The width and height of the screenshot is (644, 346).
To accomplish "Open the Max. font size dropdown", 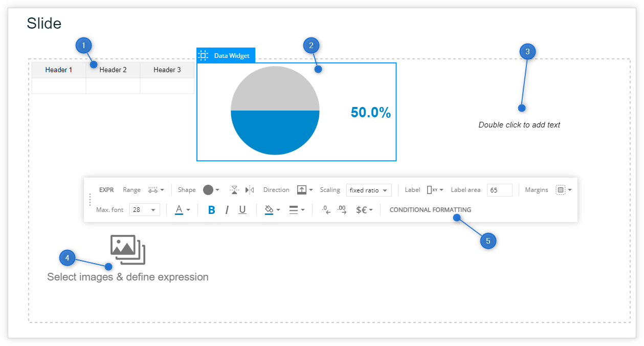I will [145, 210].
